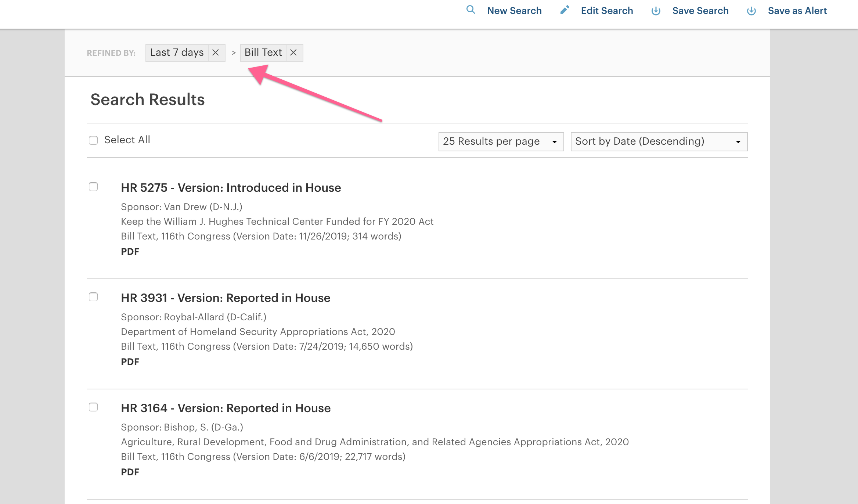858x504 pixels.
Task: Open the PDF for HR 3164
Action: 130,472
